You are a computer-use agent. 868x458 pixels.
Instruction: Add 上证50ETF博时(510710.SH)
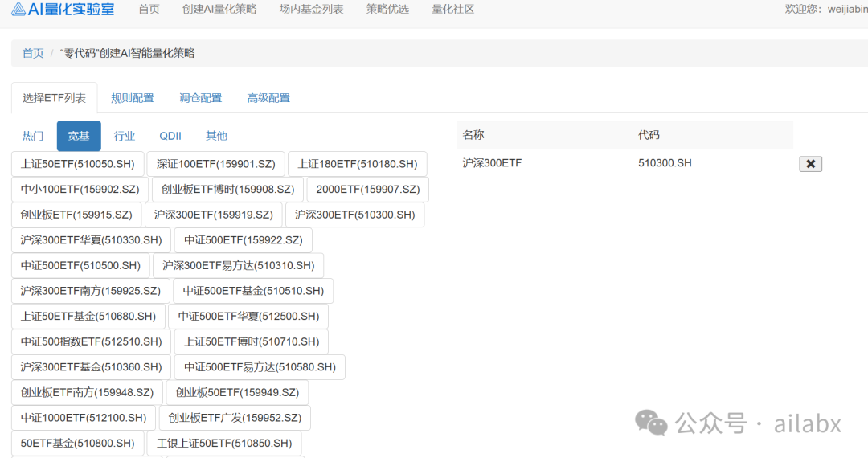coord(252,341)
